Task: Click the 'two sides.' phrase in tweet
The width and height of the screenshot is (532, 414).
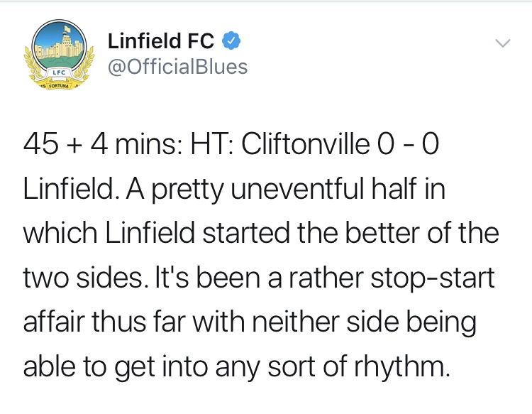Action: pos(83,278)
